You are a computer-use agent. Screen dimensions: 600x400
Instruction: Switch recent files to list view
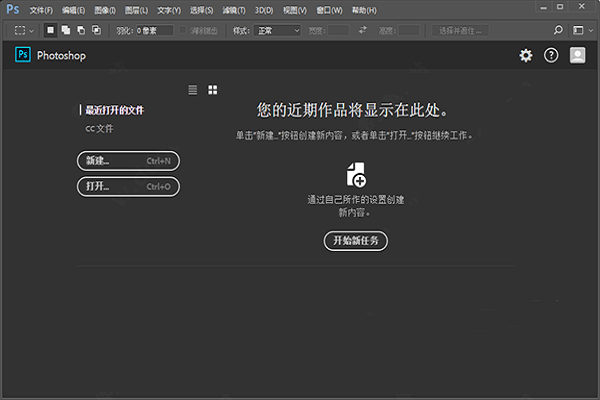[193, 90]
